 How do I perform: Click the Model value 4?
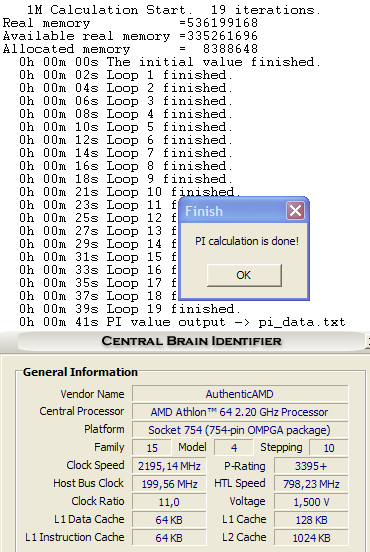point(234,448)
